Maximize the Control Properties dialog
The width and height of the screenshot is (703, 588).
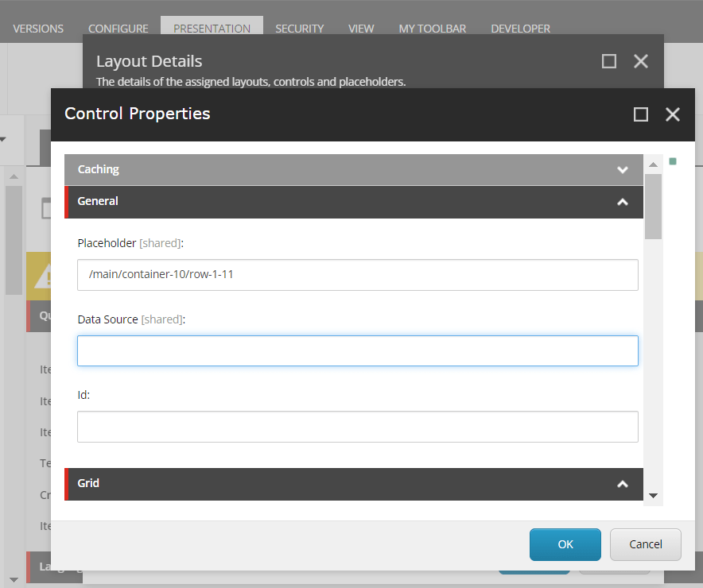click(x=641, y=114)
